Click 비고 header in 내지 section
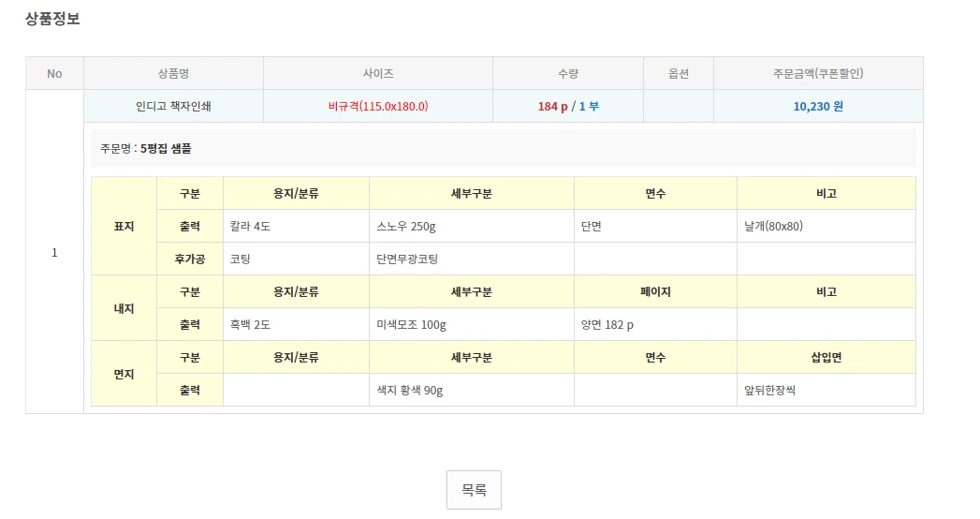Screen dimensions: 980x519 pos(826,292)
